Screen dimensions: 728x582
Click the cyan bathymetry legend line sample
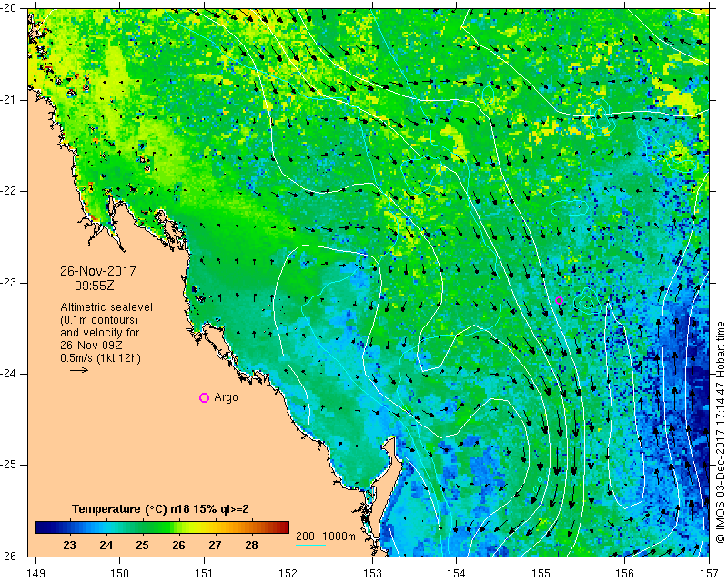(310, 545)
